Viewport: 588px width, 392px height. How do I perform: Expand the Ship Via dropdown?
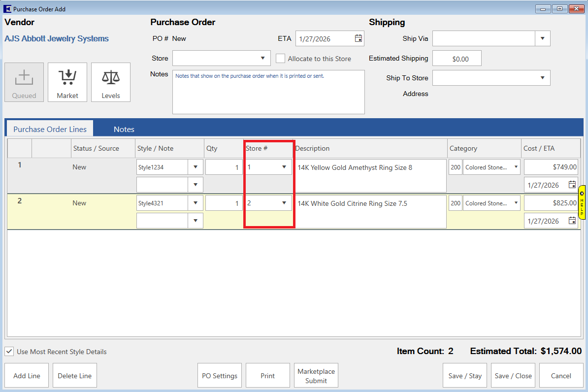click(x=542, y=38)
